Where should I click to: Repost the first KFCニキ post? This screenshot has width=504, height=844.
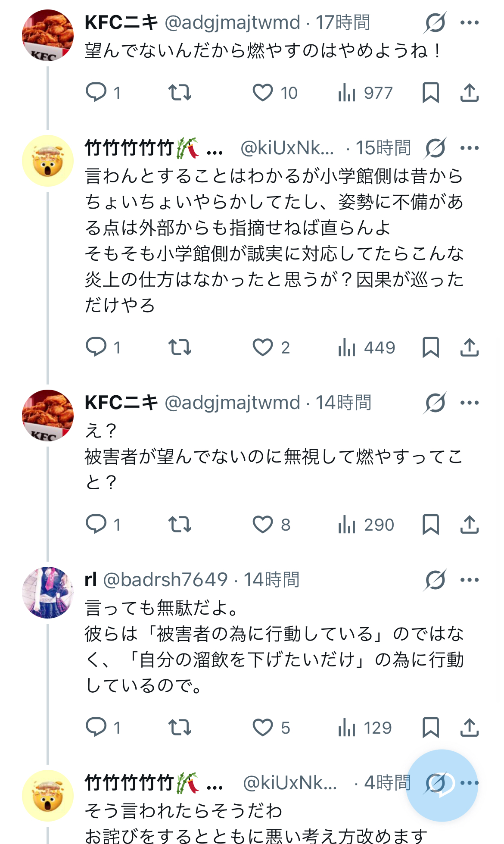point(179,92)
